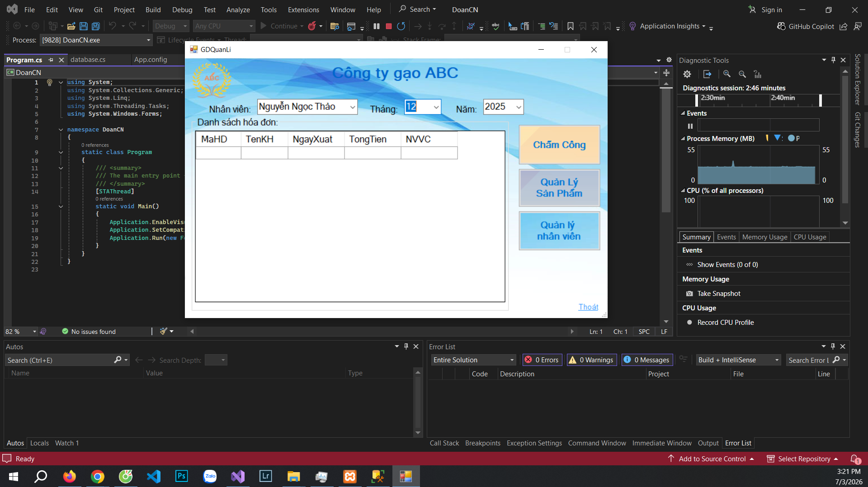The image size is (868, 487).
Task: Click the Take Snapshot camera icon
Action: pos(689,294)
